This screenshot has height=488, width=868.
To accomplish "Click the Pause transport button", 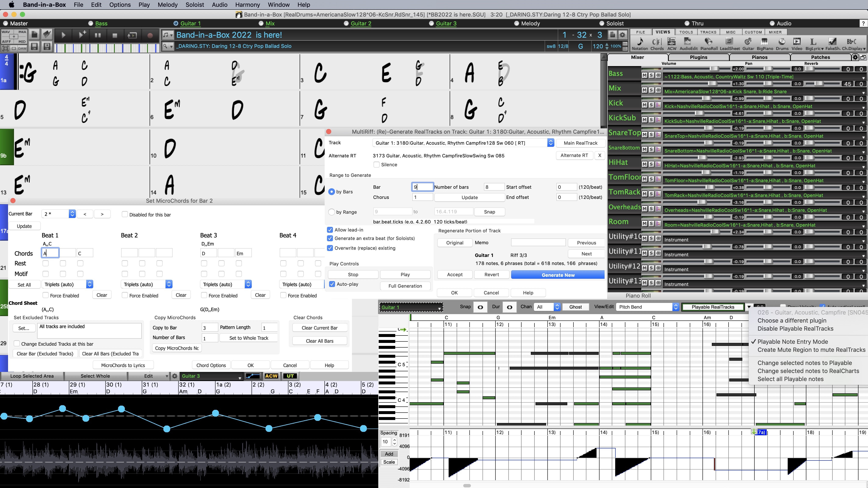I will point(98,35).
